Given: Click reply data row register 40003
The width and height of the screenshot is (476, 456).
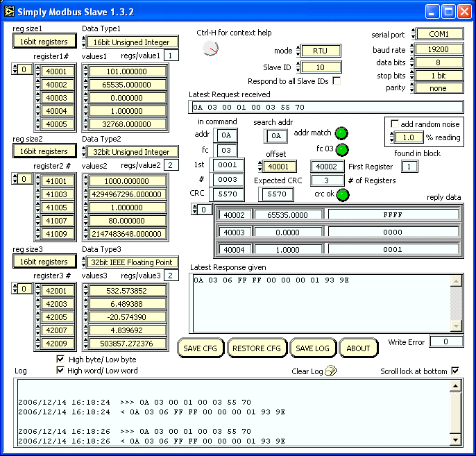Looking at the screenshot, I should click(x=235, y=233).
